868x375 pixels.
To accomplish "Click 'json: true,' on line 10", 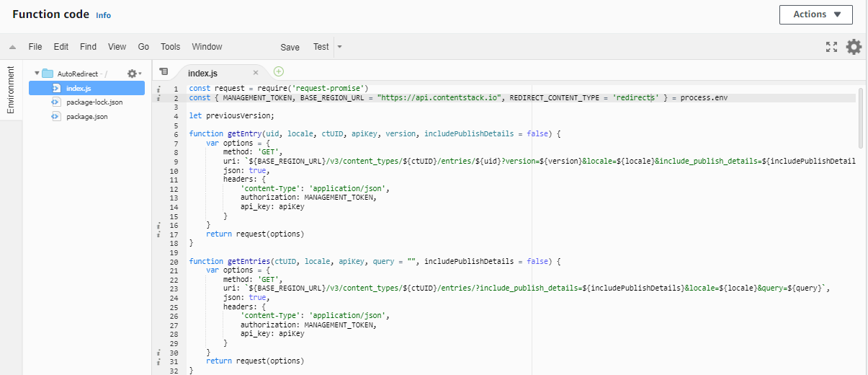I will (x=246, y=170).
